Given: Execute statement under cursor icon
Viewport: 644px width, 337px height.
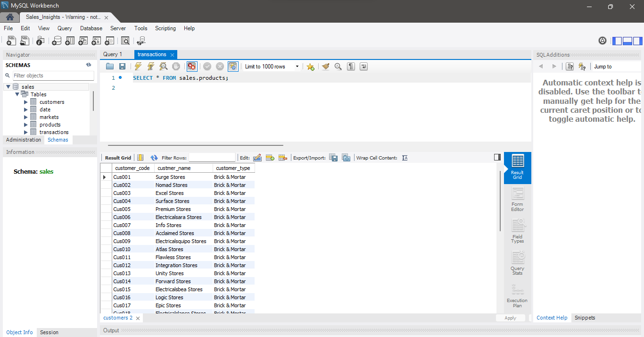Looking at the screenshot, I should coord(150,67).
